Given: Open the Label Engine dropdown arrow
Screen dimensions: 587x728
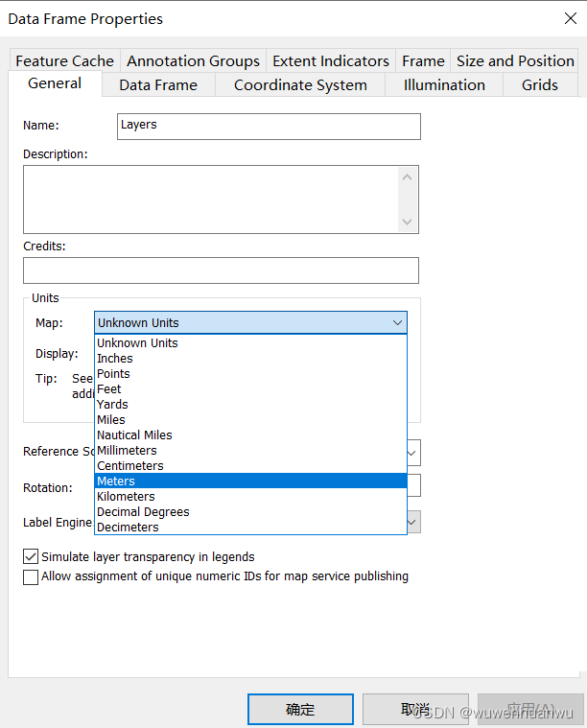Looking at the screenshot, I should pyautogui.click(x=412, y=523).
